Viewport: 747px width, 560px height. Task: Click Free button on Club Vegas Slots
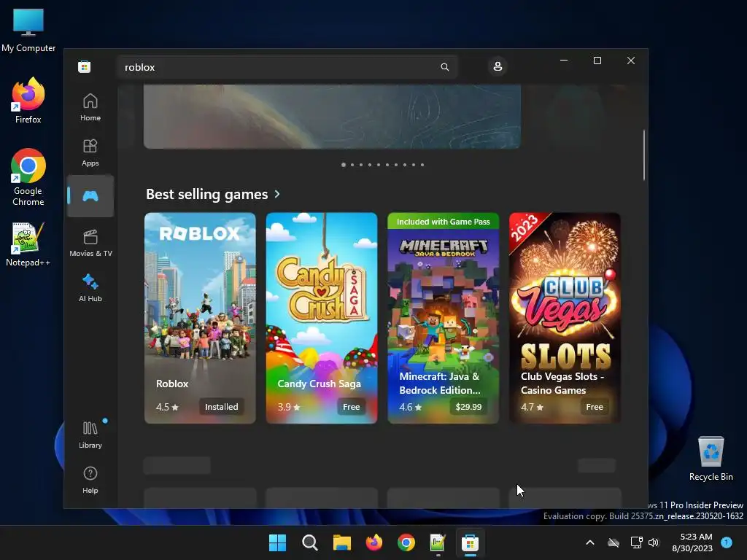pos(595,407)
